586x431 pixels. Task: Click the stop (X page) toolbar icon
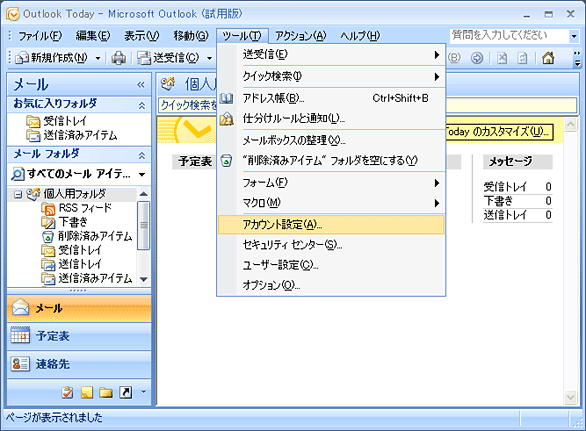pos(502,58)
